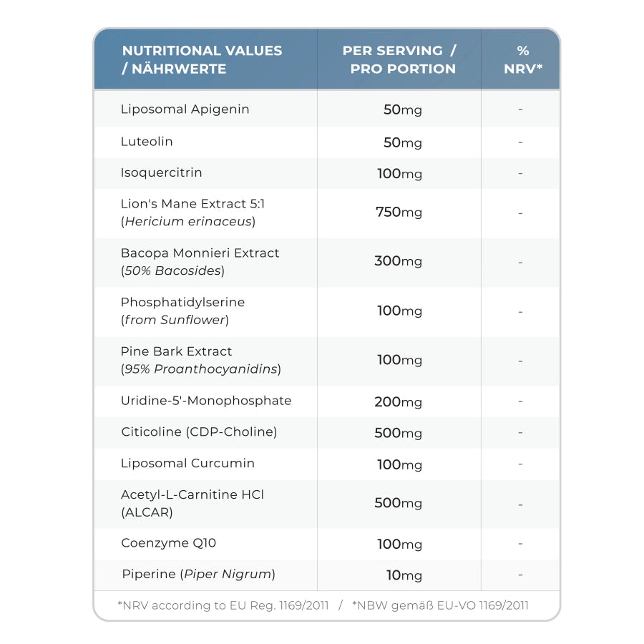Click the Lion's Mane Extract 5:1 label
Viewport: 644px width, 644px height.
192,204
